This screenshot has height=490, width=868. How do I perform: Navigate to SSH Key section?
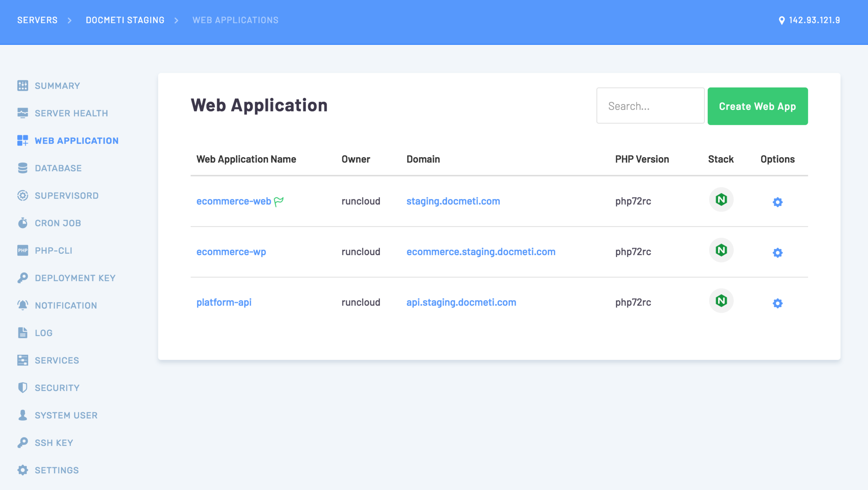(54, 443)
